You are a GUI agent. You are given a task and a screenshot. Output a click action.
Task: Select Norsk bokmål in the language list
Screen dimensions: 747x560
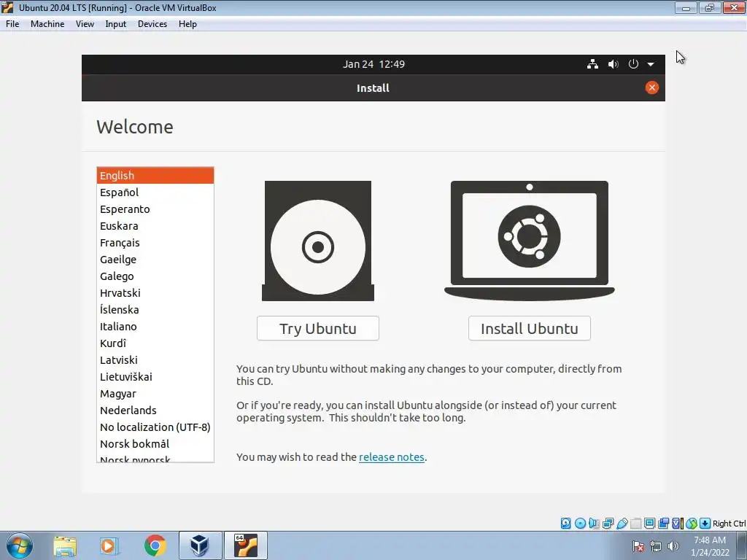pyautogui.click(x=155, y=444)
